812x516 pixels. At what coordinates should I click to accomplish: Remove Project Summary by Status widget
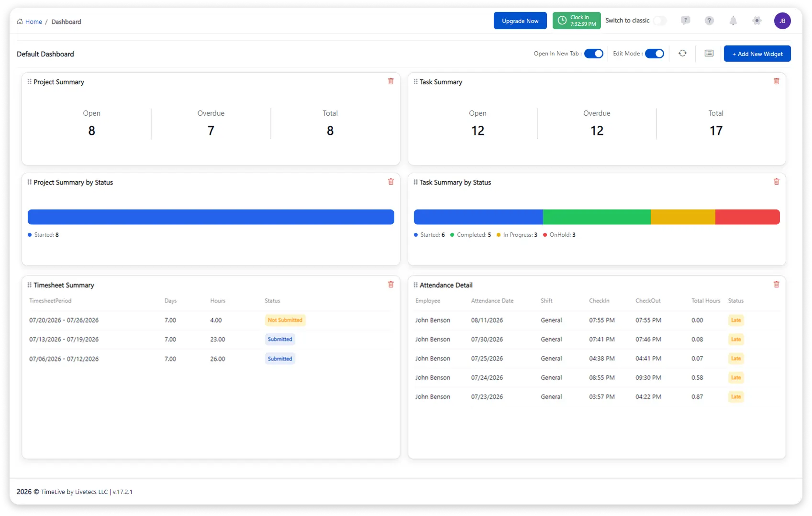(x=390, y=182)
